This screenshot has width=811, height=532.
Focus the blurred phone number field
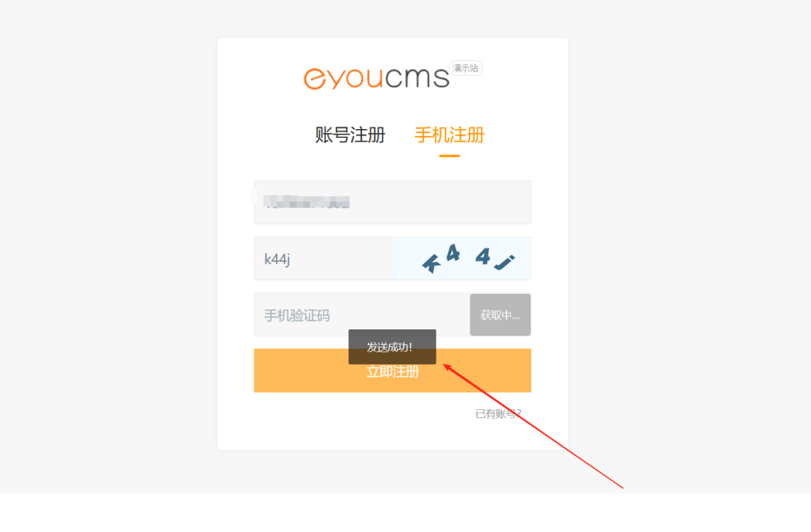(393, 202)
